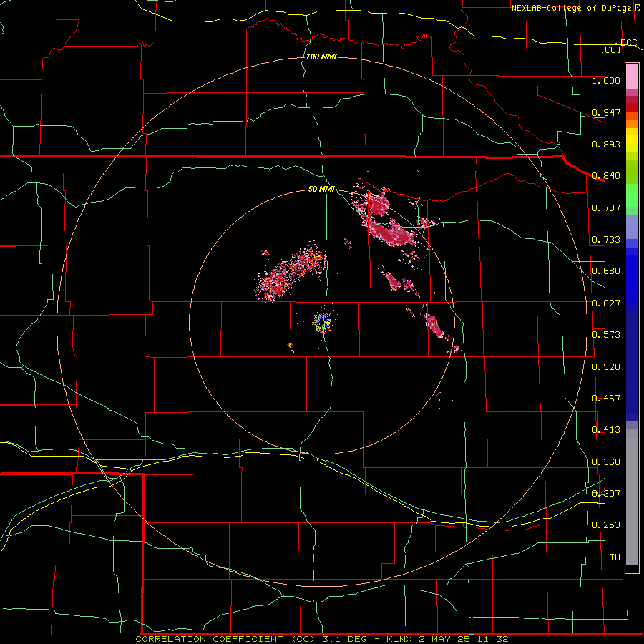The height and width of the screenshot is (644, 644).
Task: Click the DCC label above the scale
Action: click(628, 43)
